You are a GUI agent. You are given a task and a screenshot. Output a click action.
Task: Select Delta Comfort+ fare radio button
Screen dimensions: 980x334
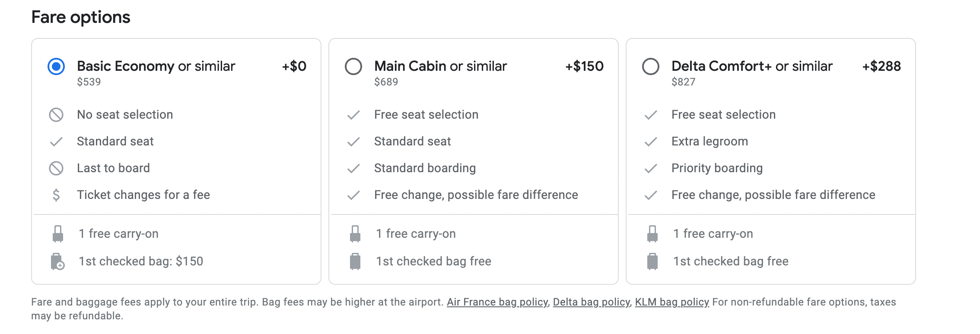coord(651,66)
